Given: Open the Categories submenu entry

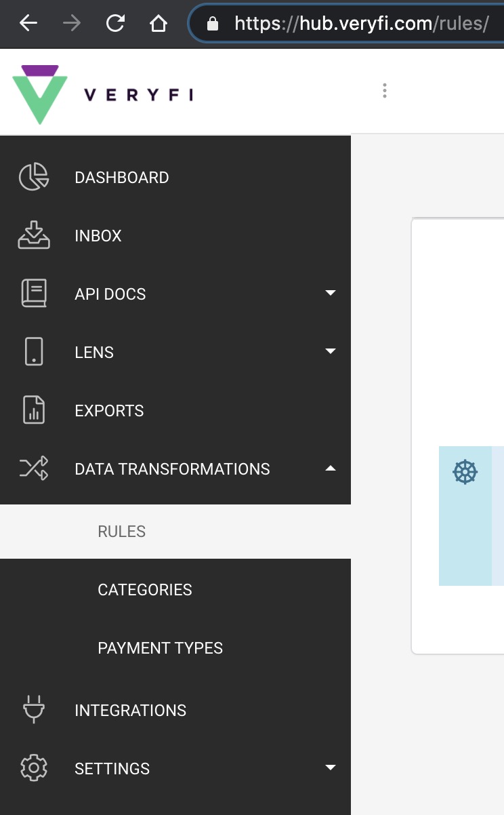Looking at the screenshot, I should coord(144,589).
